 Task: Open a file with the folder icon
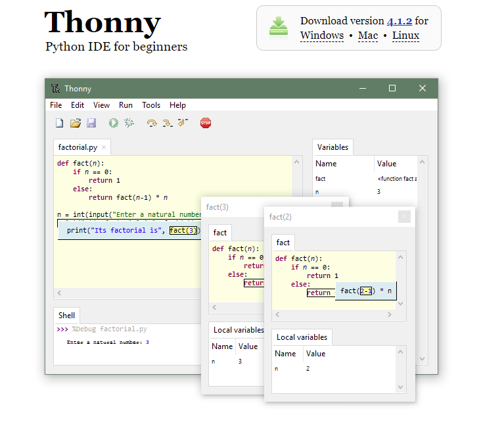(x=76, y=123)
